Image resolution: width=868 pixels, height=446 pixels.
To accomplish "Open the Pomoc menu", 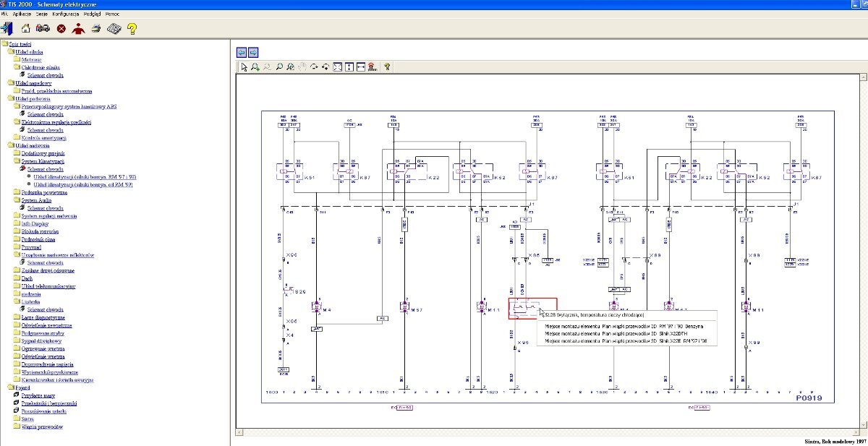I will coord(112,14).
